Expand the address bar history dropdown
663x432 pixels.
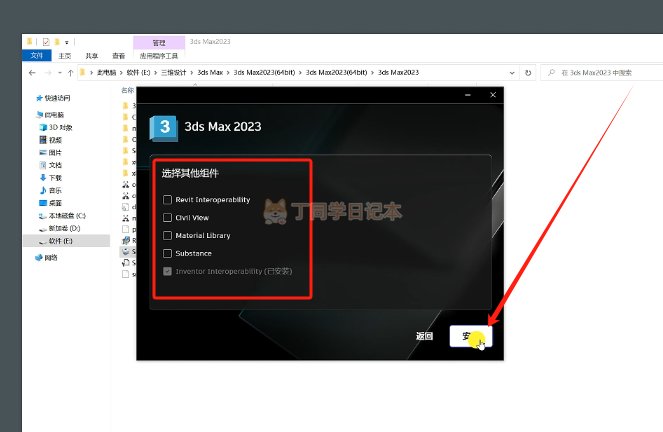pyautogui.click(x=512, y=73)
